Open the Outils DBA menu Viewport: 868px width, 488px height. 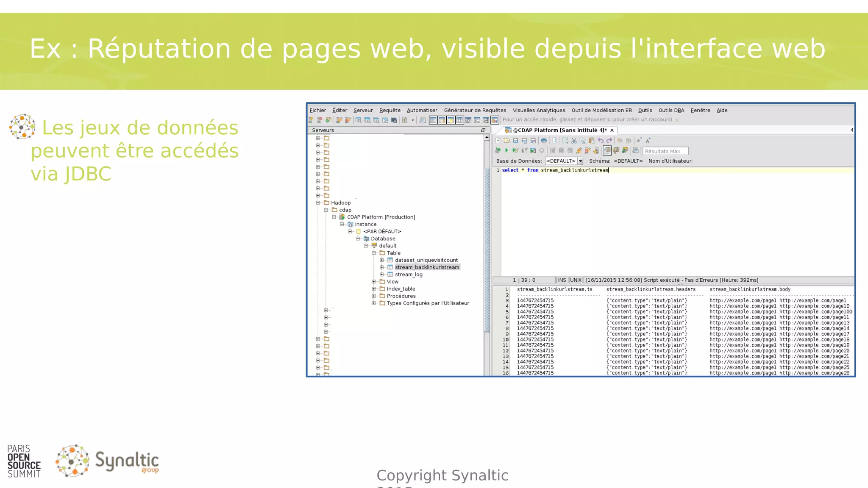click(671, 110)
